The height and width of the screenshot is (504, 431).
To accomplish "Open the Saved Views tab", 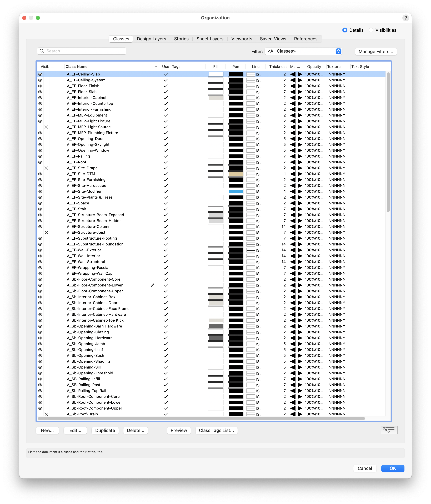I will [273, 39].
